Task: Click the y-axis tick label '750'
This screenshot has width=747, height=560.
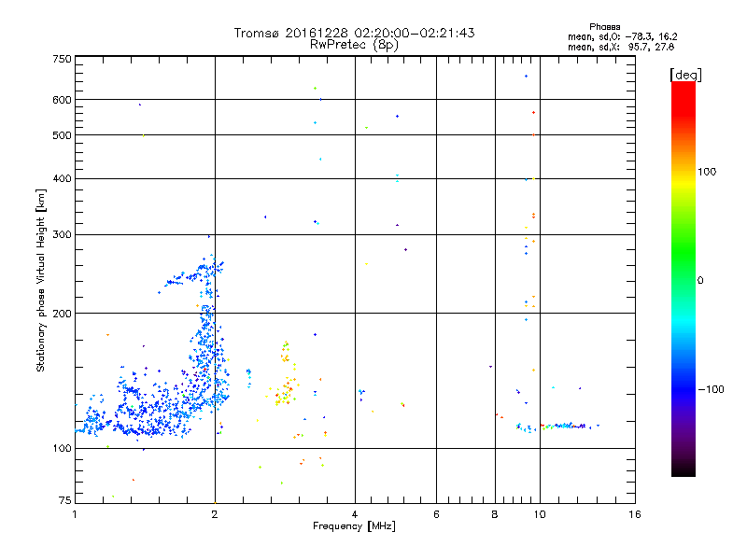Action: [62, 59]
